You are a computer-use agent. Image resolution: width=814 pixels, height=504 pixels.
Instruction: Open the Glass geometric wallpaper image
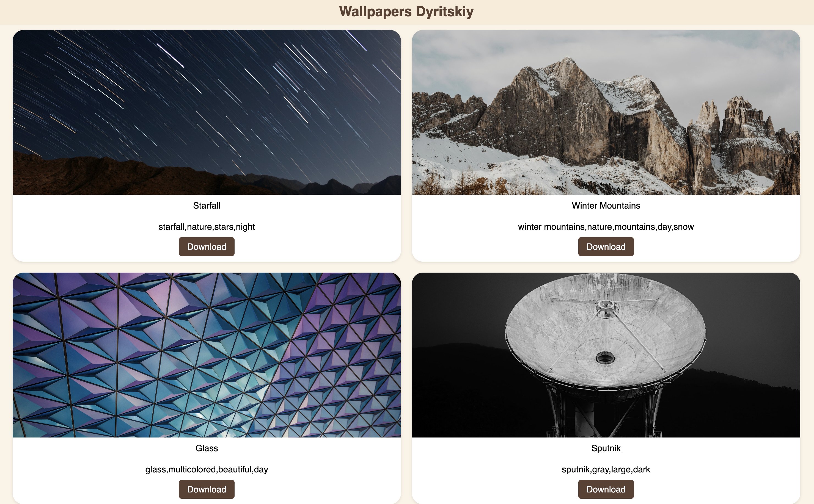coord(207,355)
